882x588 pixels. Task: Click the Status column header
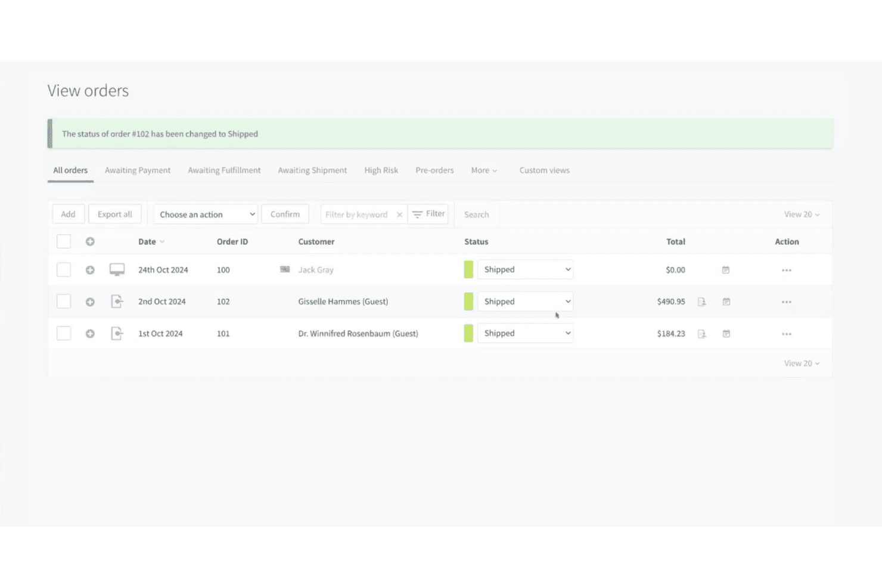click(476, 242)
